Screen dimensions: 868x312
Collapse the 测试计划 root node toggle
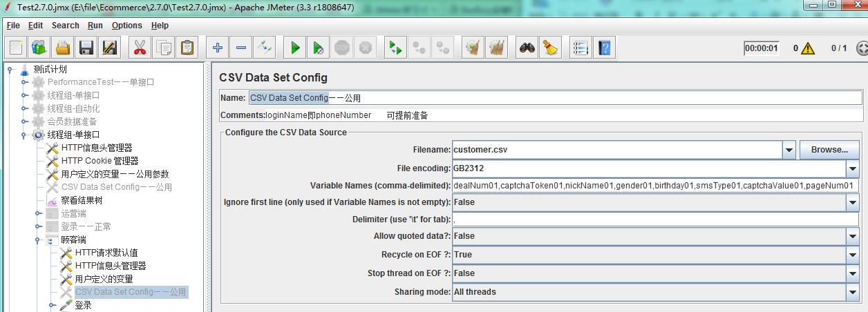10,69
